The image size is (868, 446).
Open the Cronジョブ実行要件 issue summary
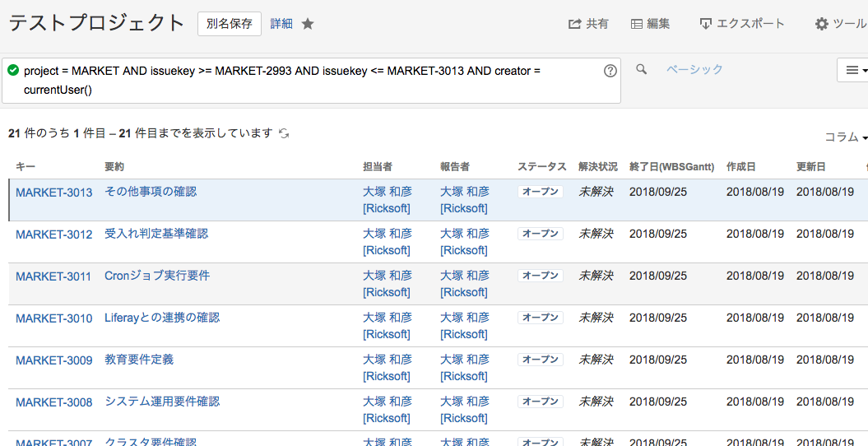coord(157,276)
